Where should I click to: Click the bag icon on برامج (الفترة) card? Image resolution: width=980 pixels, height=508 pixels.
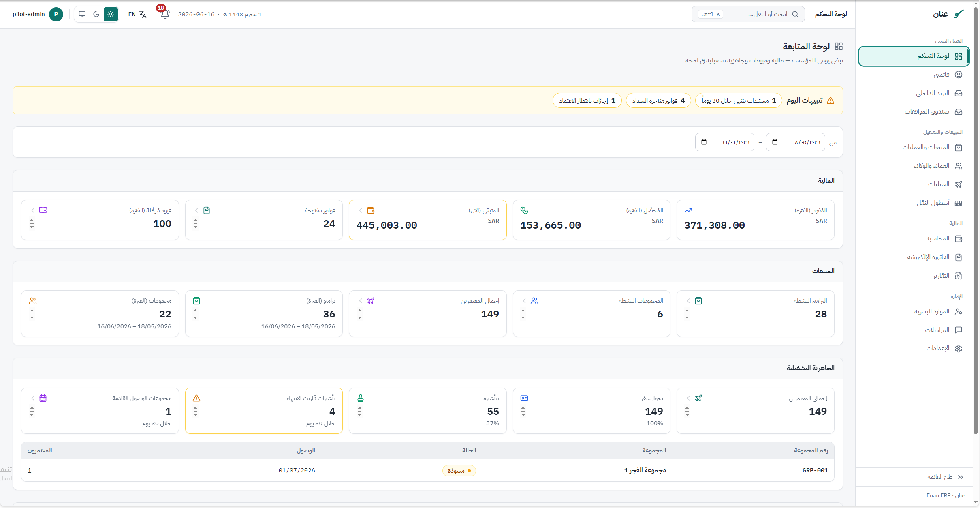coord(196,301)
